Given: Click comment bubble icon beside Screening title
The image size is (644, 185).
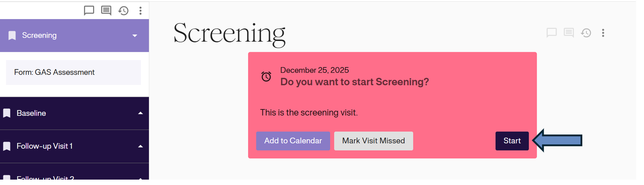Looking at the screenshot, I should [x=551, y=33].
